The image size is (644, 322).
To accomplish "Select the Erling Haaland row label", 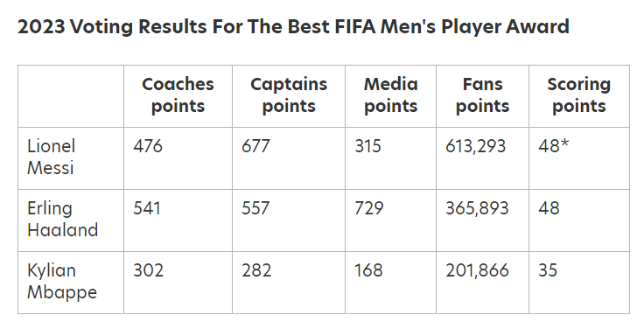I will click(x=62, y=219).
